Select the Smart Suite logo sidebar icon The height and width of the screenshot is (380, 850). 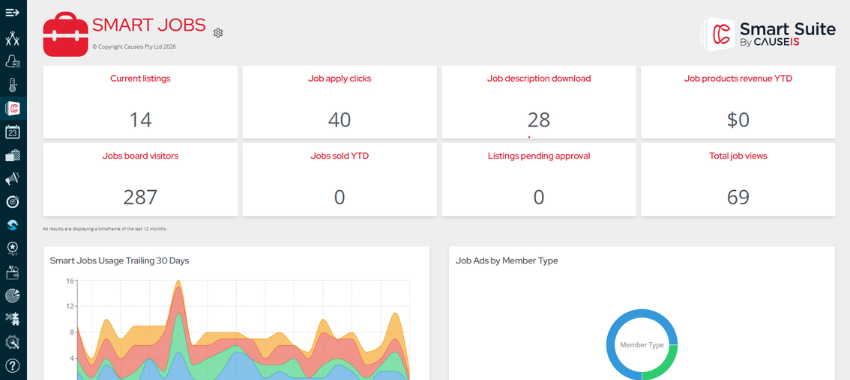point(12,109)
